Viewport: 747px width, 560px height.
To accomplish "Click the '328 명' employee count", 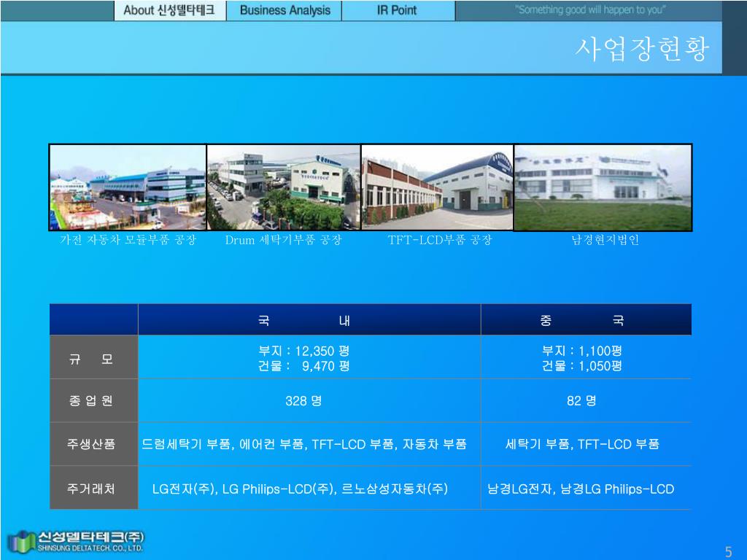I will tap(303, 401).
